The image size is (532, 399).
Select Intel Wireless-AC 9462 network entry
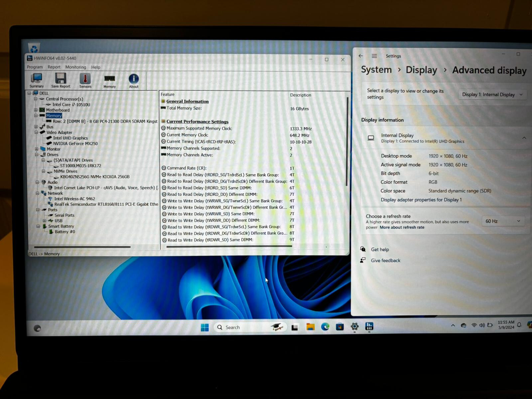pos(74,199)
